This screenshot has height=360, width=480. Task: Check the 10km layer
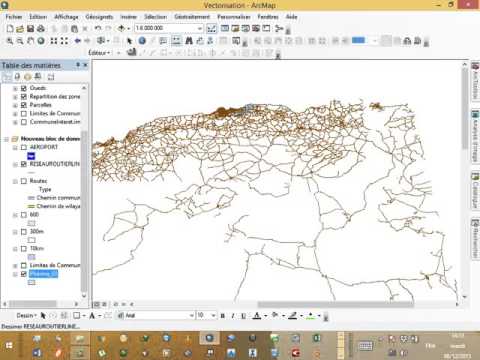coord(24,249)
